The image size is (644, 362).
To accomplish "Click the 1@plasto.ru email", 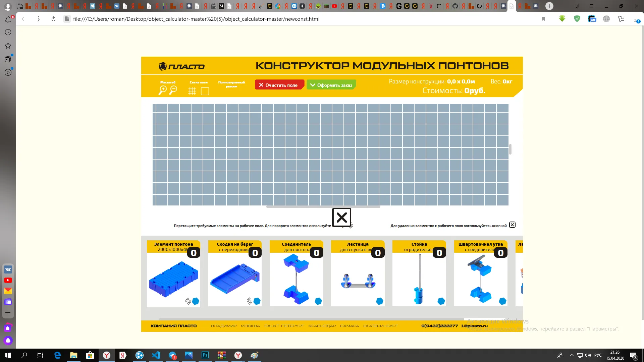I will [x=474, y=326].
